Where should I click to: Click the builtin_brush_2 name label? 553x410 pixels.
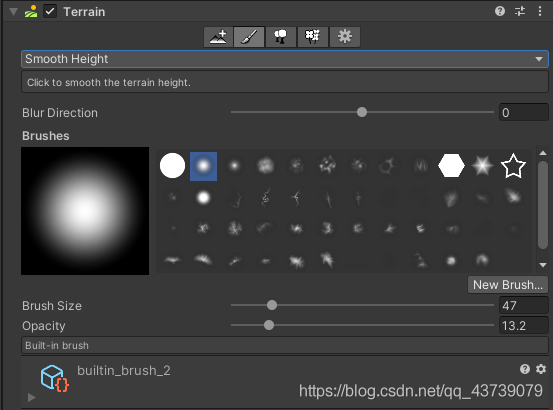coord(124,371)
